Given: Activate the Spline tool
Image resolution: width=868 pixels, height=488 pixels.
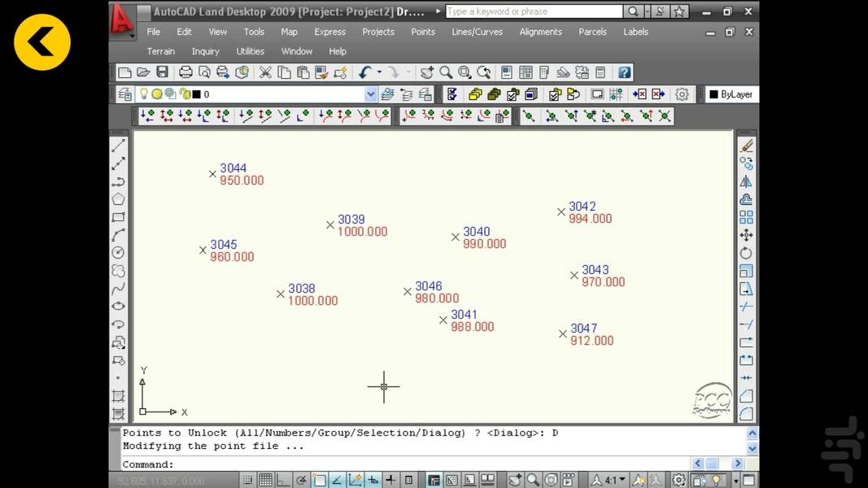Looking at the screenshot, I should (118, 289).
